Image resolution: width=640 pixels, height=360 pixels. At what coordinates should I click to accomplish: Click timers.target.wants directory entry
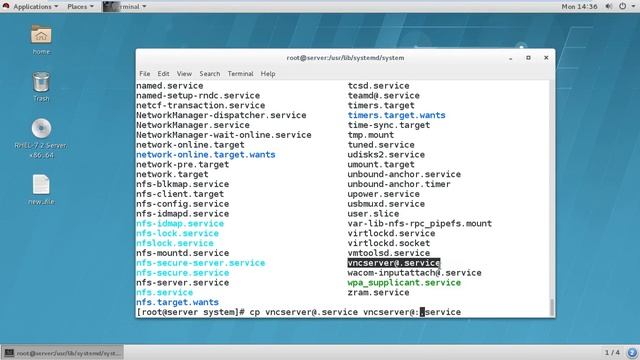tap(396, 115)
